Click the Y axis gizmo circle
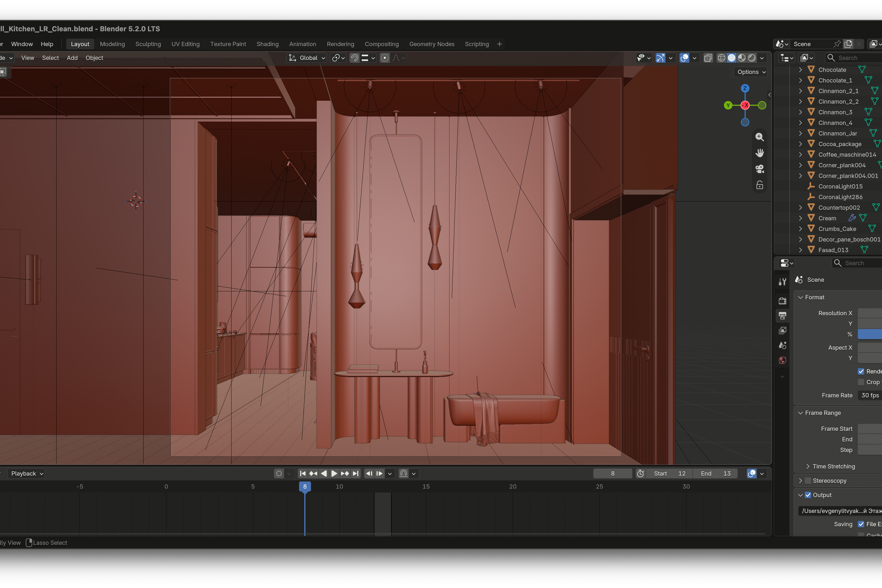Image resolution: width=882 pixels, height=588 pixels. tap(728, 105)
